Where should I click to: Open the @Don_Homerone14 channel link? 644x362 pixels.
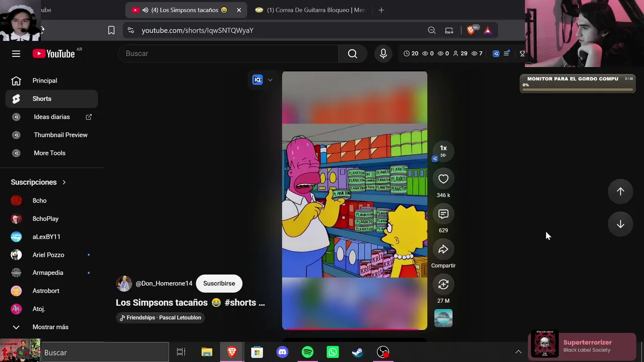pos(164,284)
